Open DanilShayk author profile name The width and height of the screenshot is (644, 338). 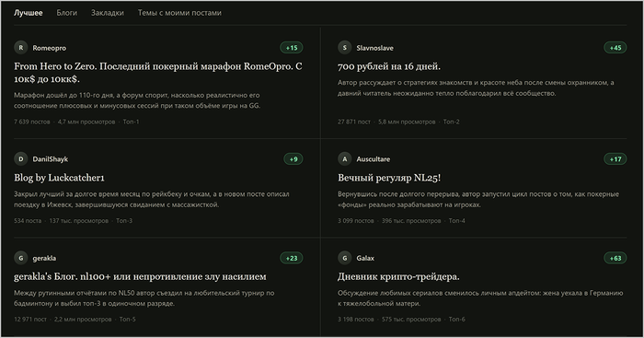click(50, 159)
